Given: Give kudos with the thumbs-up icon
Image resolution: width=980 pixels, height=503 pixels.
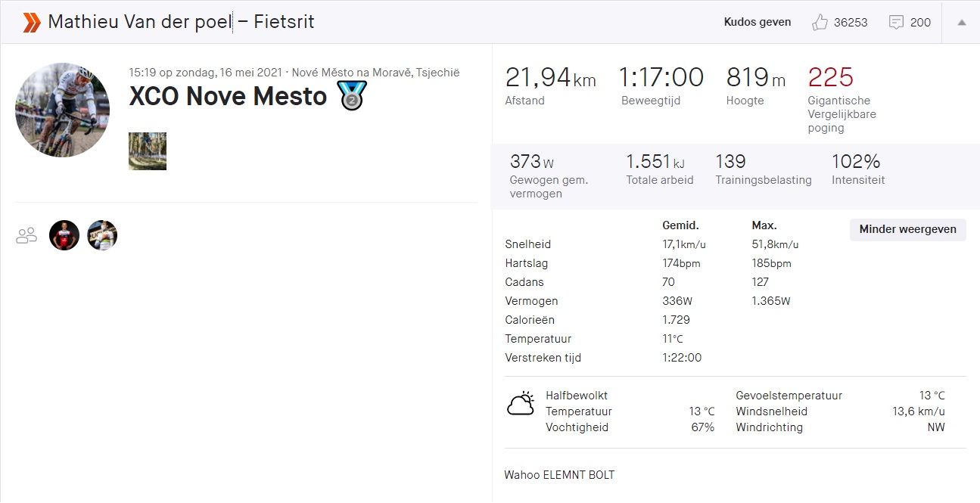Looking at the screenshot, I should point(819,22).
